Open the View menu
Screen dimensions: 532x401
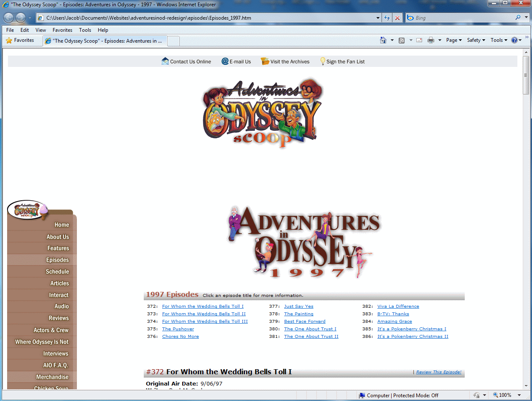(x=41, y=30)
